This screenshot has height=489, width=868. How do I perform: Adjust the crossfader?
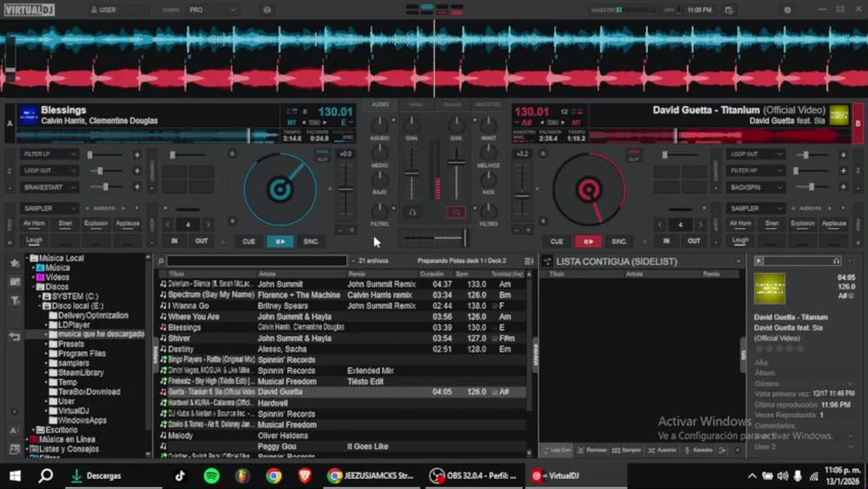tap(465, 238)
